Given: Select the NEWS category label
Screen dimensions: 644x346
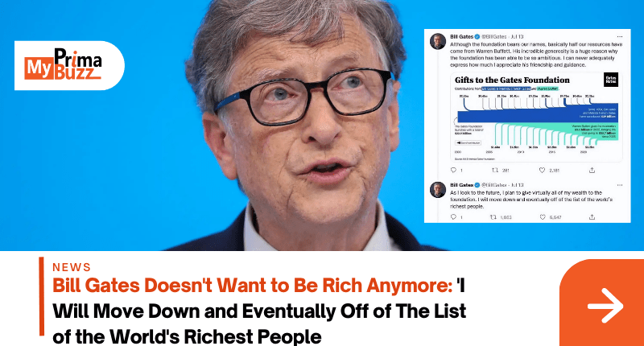Looking at the screenshot, I should (x=72, y=267).
